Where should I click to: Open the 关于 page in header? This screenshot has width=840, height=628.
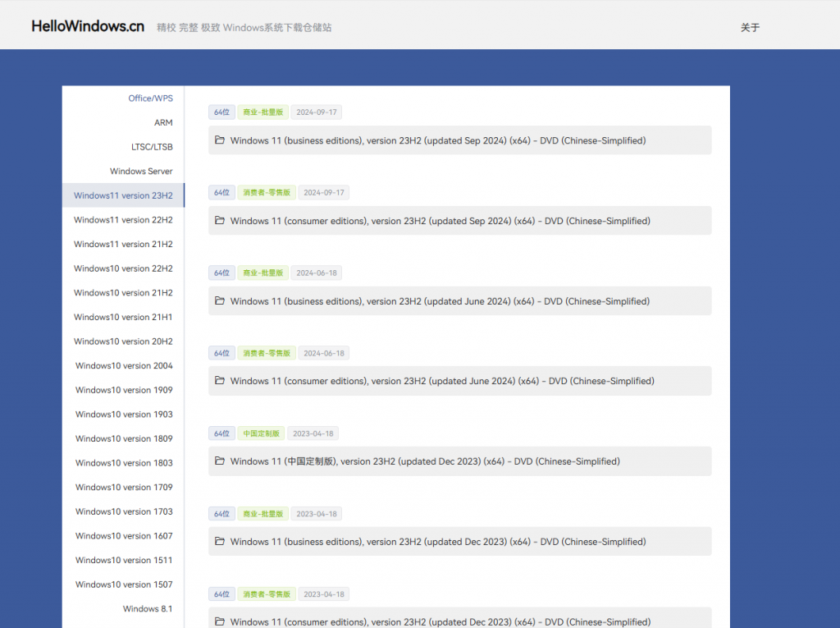750,28
